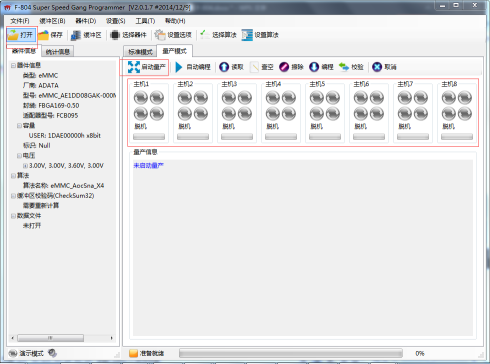Screen dimensions: 490x364
Task: Open the 缓冲区(B) menu
Action: click(x=52, y=21)
